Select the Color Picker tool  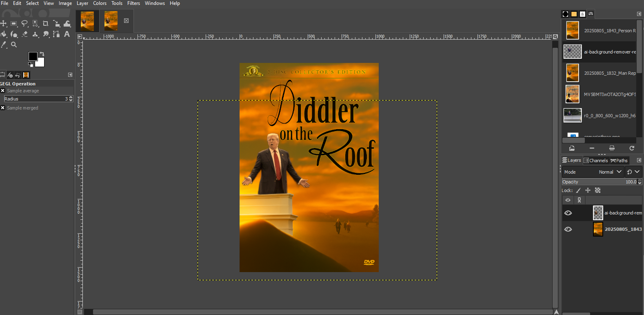click(x=4, y=45)
